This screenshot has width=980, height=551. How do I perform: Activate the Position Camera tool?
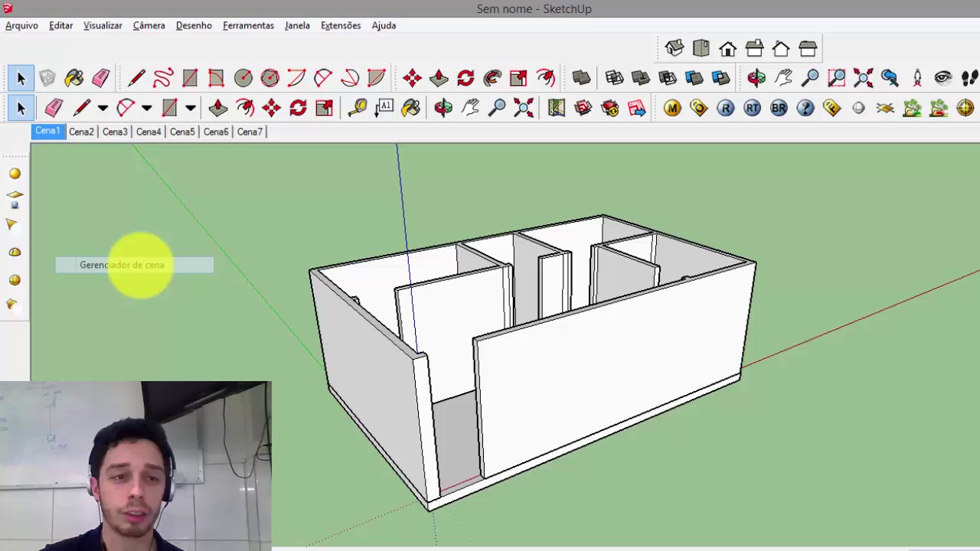pos(916,78)
